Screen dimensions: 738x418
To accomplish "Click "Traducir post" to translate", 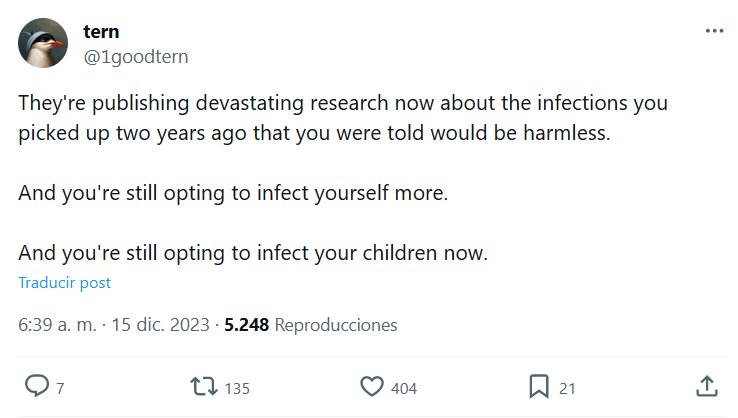I will (x=65, y=283).
